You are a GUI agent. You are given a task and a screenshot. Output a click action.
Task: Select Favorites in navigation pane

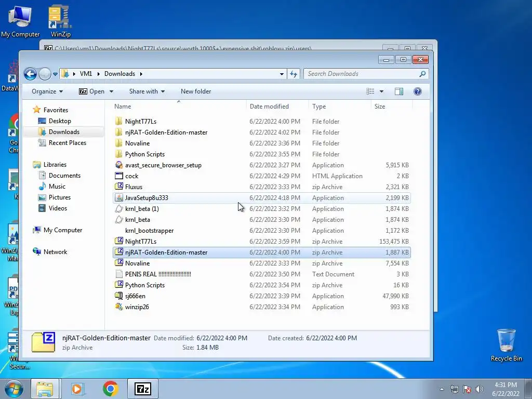point(50,110)
